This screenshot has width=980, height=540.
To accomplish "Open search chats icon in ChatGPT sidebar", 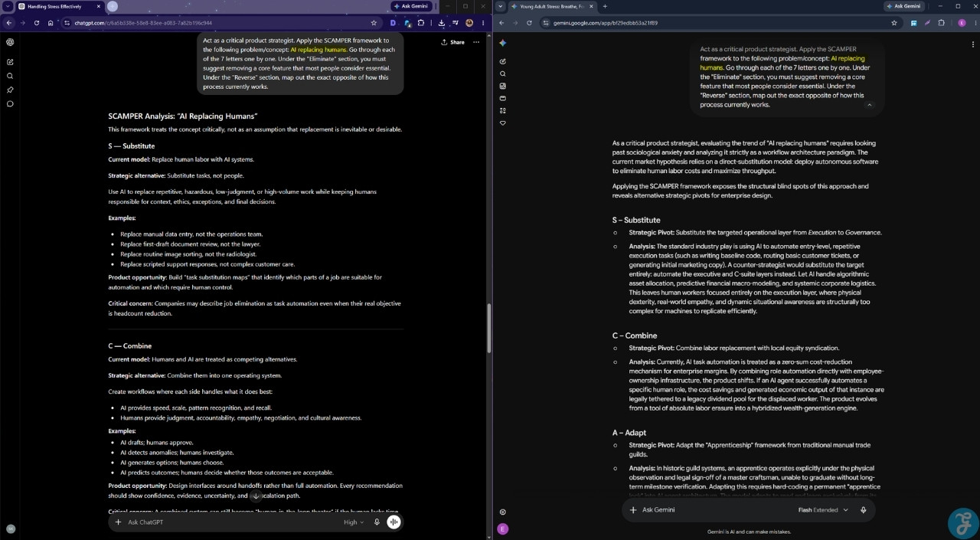I will [10, 76].
